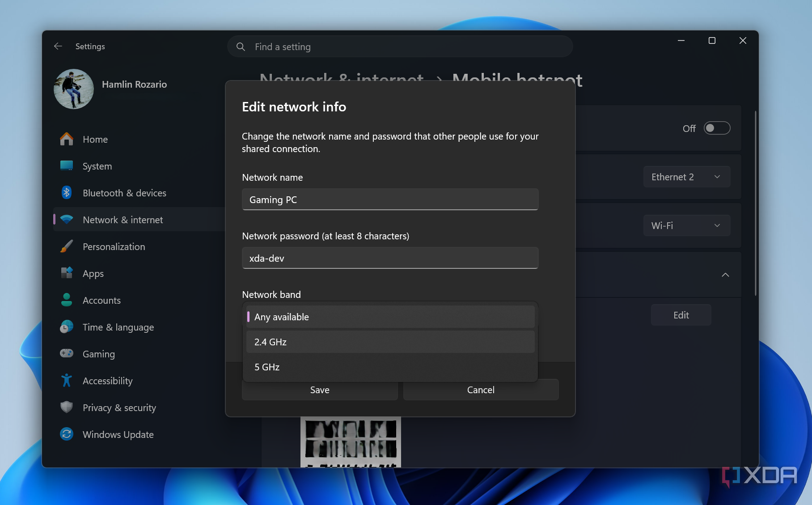Select Any available network band
This screenshot has width=812, height=505.
(390, 317)
